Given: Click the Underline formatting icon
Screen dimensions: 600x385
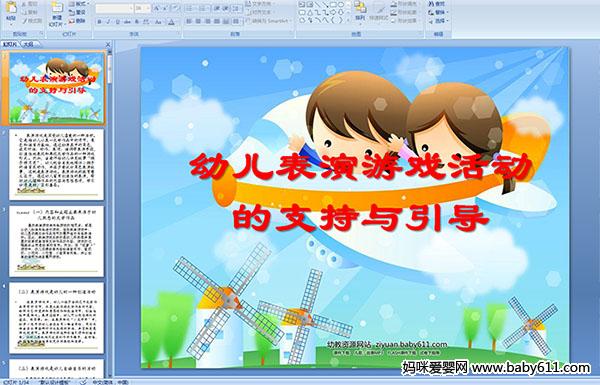Looking at the screenshot, I should click(117, 22).
